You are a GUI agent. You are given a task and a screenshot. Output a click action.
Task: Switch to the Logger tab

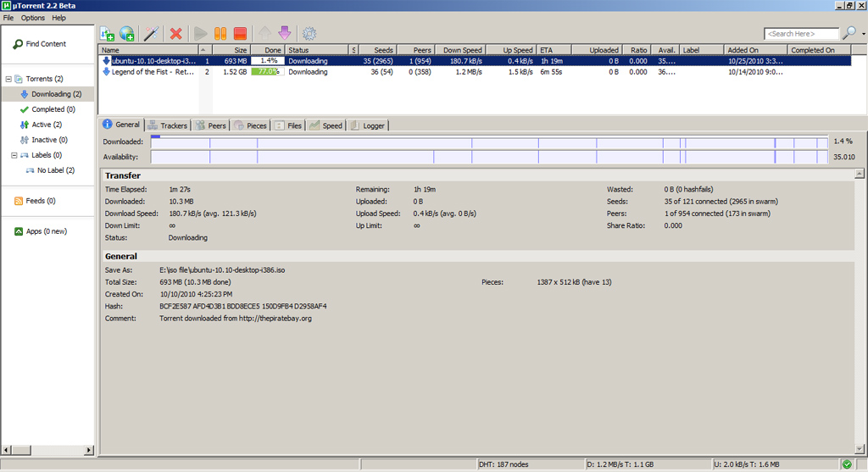(x=368, y=125)
